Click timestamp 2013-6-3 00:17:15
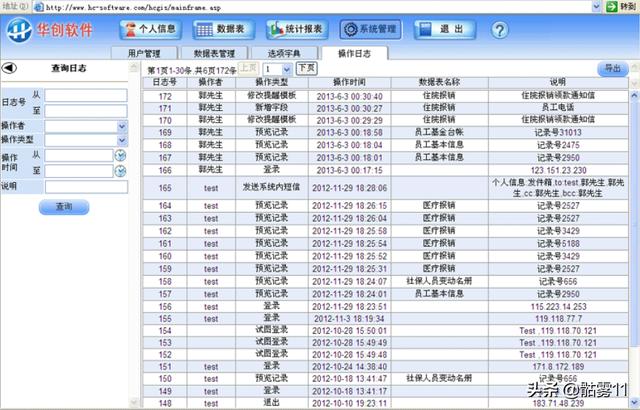640x410 pixels. click(x=349, y=171)
